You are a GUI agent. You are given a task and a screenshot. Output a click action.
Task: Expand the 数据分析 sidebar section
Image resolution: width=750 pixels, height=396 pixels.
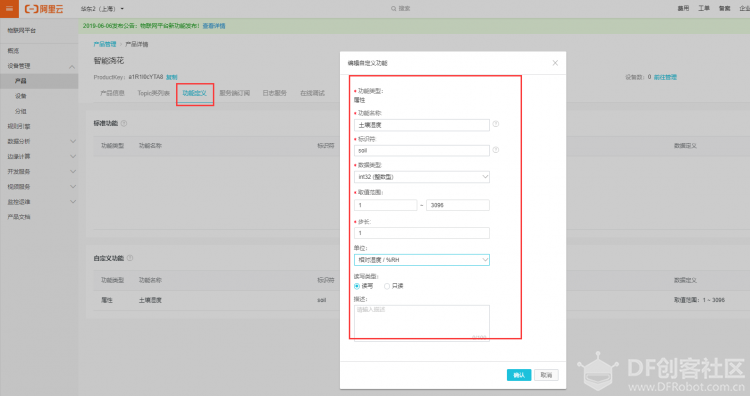(39, 142)
